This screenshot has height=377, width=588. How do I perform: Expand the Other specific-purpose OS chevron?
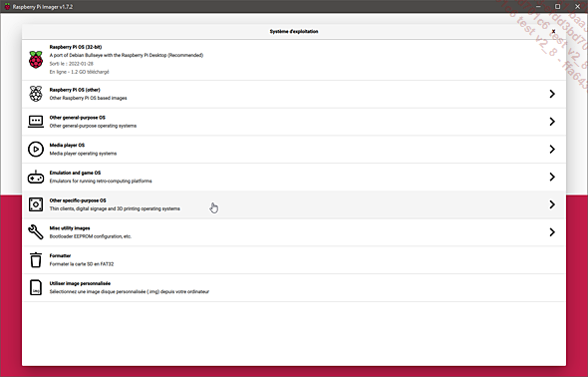552,204
